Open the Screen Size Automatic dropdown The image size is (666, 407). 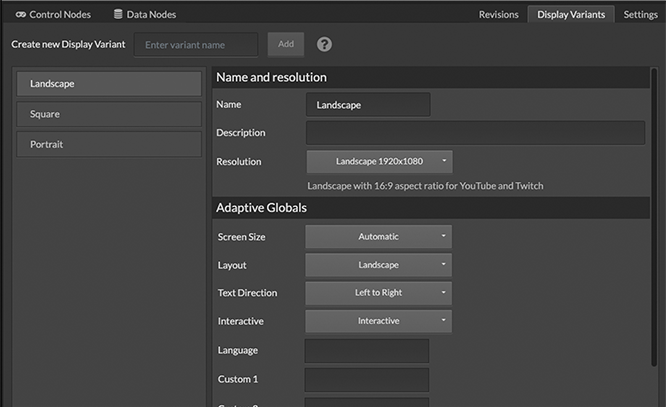pyautogui.click(x=378, y=237)
